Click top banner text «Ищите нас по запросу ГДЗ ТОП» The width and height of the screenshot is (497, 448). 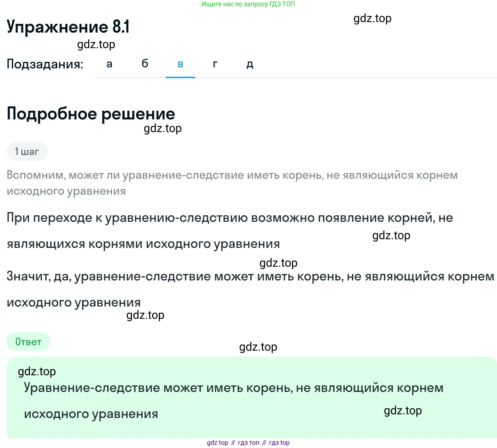248,4
